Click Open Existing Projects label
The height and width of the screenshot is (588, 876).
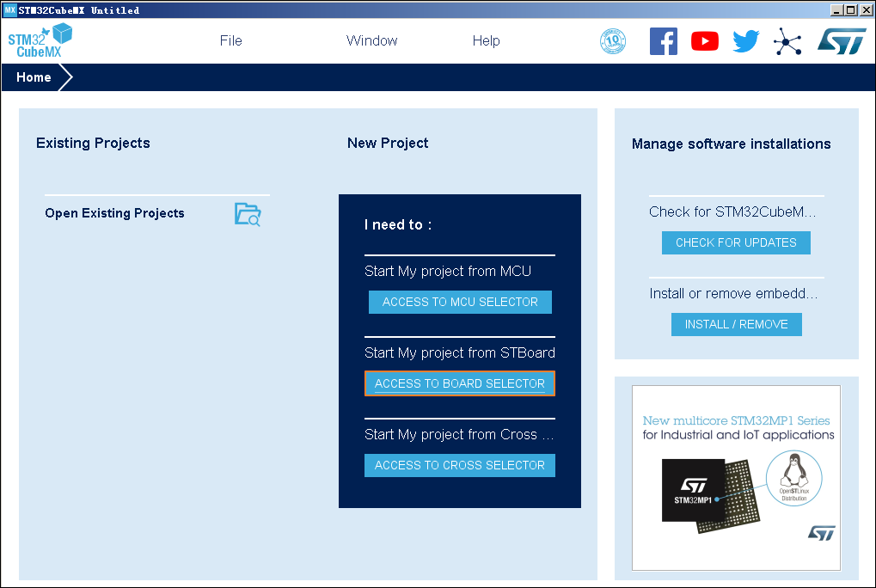click(x=114, y=213)
